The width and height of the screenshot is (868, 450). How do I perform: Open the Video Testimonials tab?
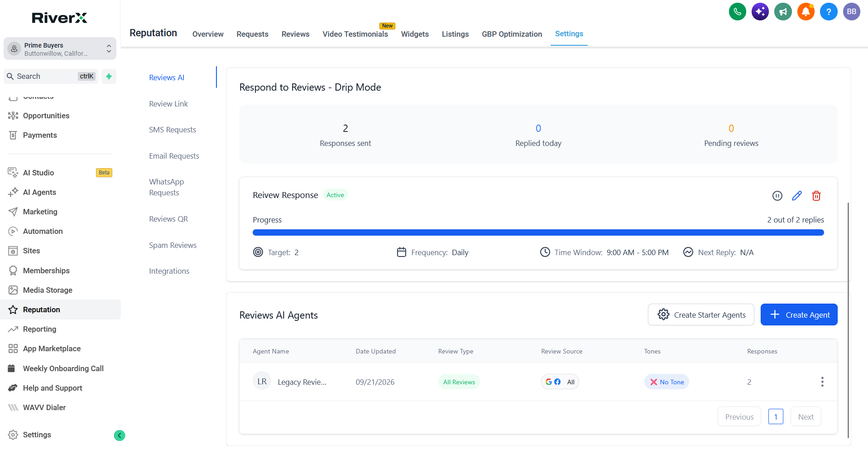pos(355,34)
